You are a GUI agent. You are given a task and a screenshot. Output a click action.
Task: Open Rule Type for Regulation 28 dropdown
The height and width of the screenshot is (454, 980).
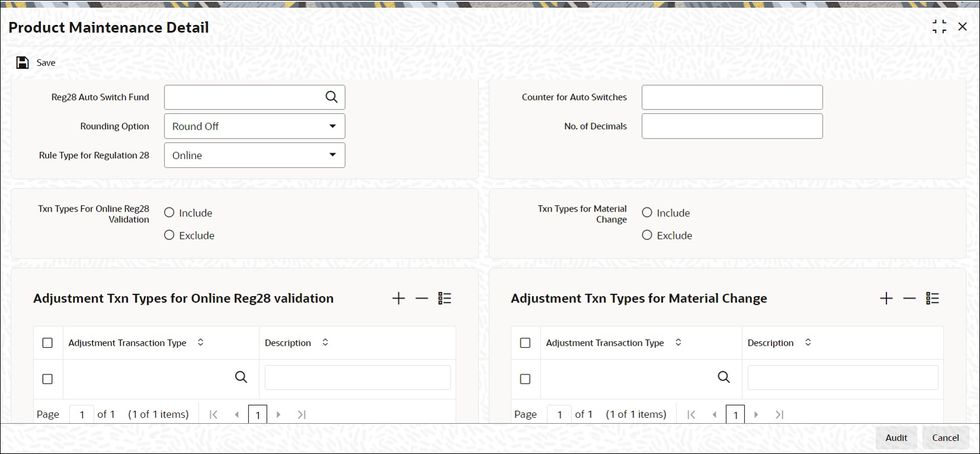pos(255,155)
